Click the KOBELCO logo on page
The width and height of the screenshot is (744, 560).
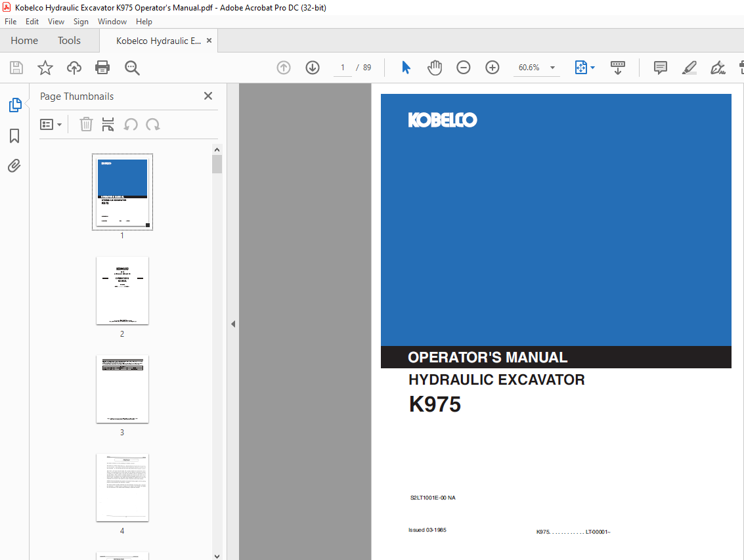pos(442,119)
